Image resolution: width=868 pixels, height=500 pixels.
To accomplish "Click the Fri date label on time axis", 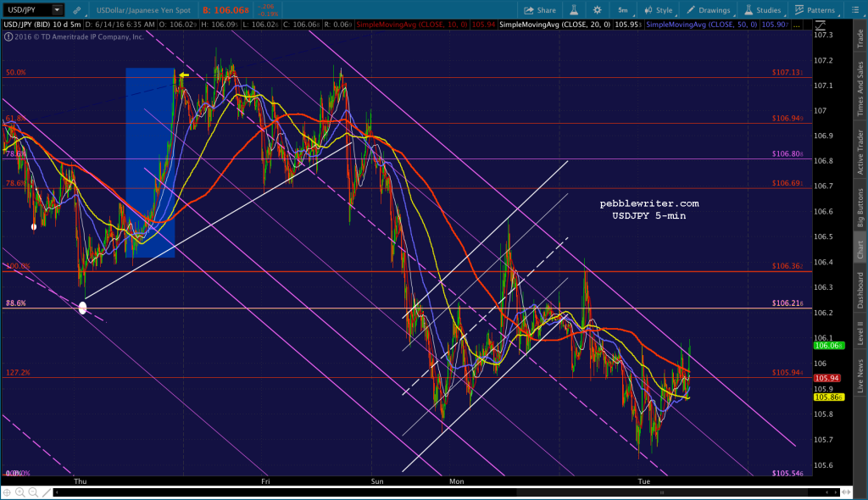I will tap(265, 481).
